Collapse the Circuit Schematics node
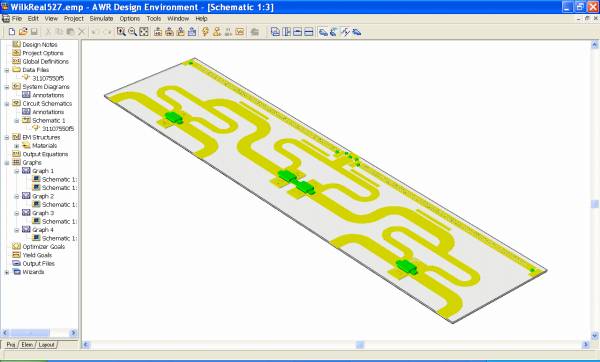Screen dimensions: 600x362 point(7,104)
